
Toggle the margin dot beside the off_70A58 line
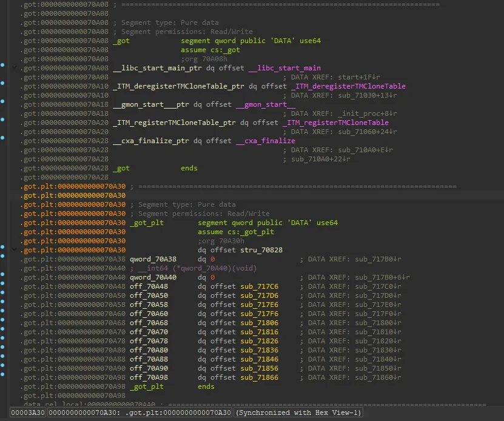pos(2,301)
